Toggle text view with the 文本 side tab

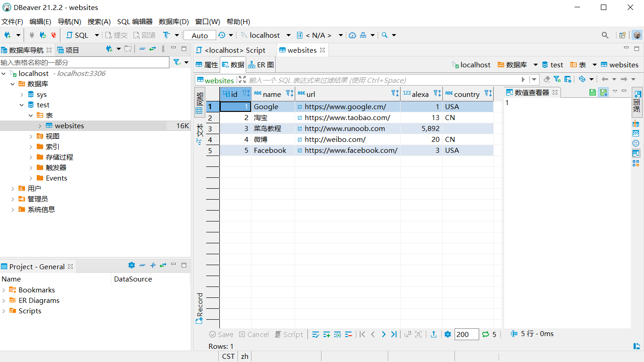(199, 134)
